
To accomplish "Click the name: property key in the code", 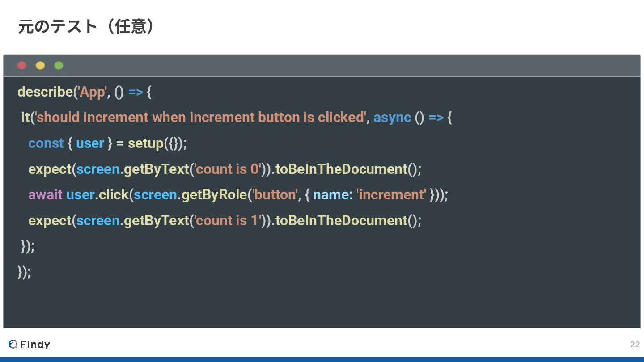I will (x=332, y=195).
